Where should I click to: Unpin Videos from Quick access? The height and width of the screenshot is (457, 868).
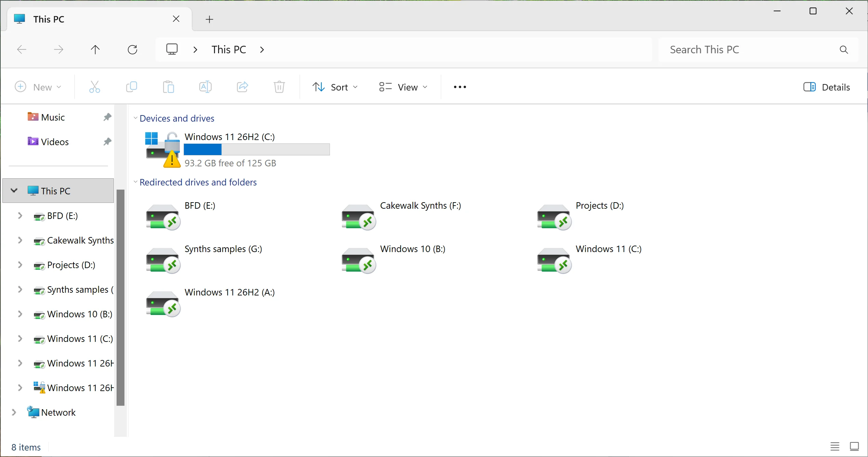[107, 142]
